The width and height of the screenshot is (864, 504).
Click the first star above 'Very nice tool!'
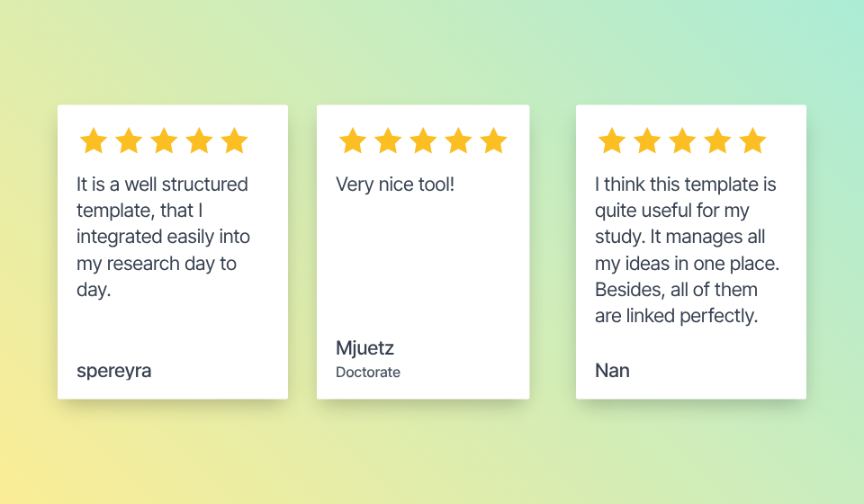click(x=353, y=140)
